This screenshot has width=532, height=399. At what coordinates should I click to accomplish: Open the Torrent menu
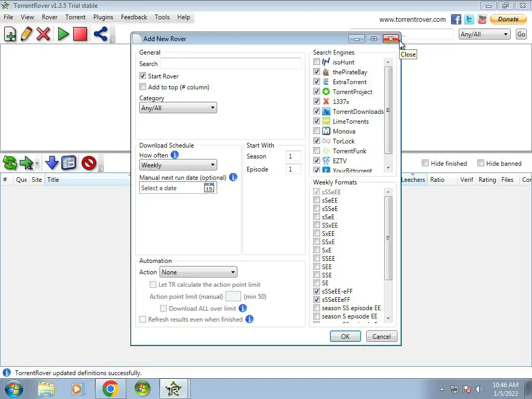point(75,17)
